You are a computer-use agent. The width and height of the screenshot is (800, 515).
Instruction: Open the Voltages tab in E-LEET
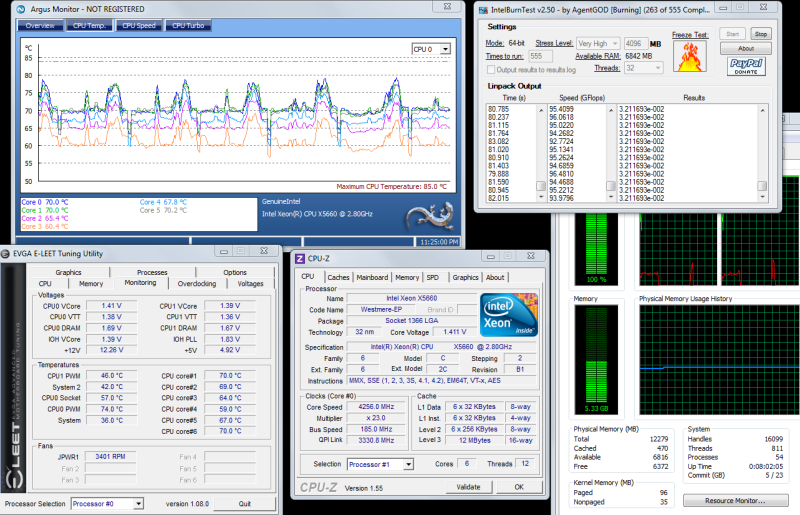pyautogui.click(x=251, y=284)
